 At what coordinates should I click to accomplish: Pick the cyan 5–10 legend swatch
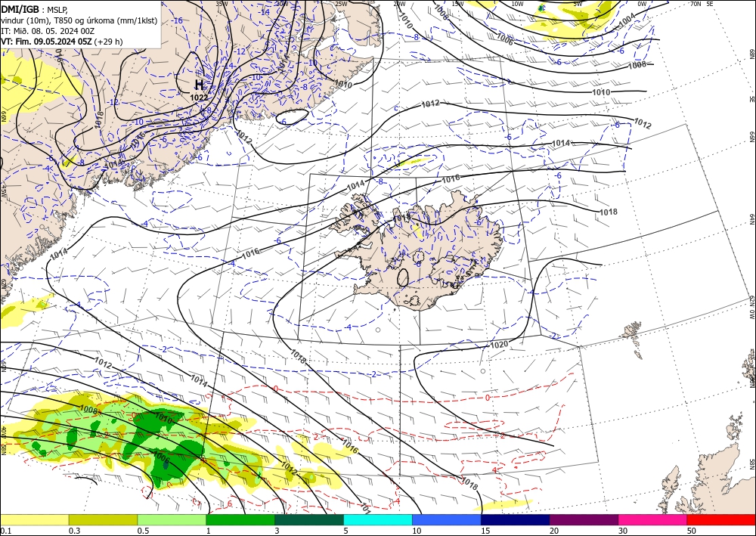[378, 519]
